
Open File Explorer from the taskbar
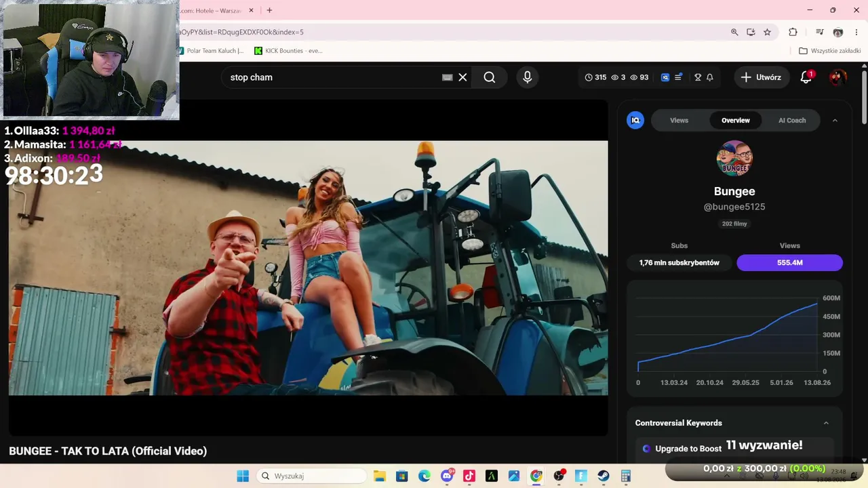click(380, 476)
